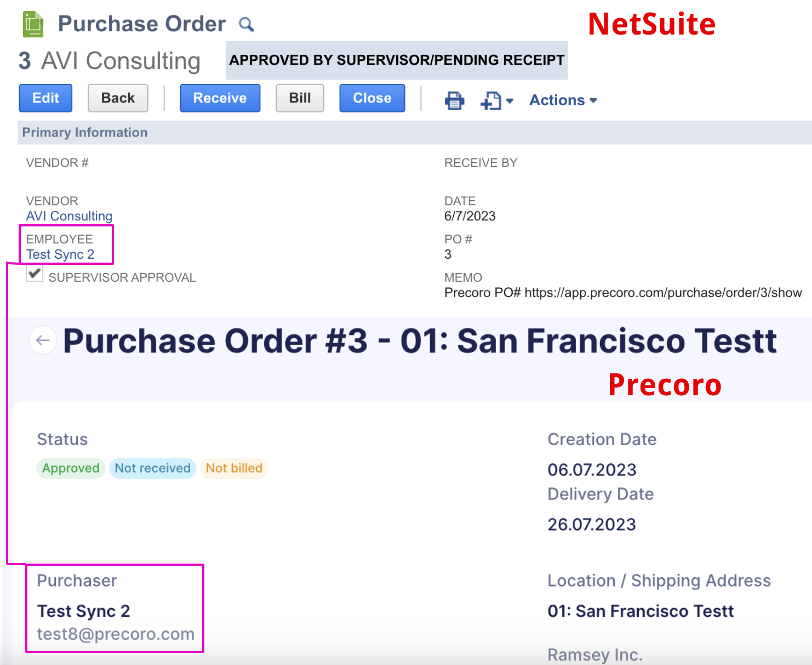Click the location value 01: San Francisco Testt
The width and height of the screenshot is (812, 665).
point(641,611)
